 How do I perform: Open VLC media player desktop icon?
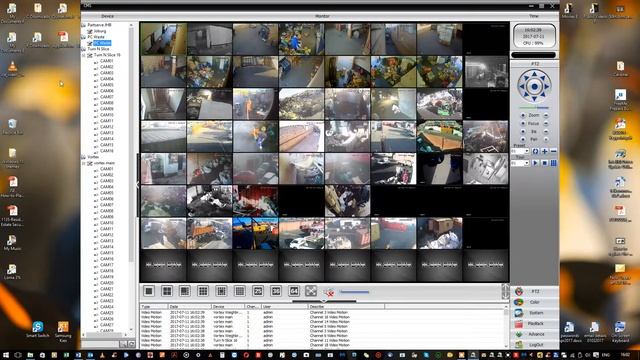[12, 69]
